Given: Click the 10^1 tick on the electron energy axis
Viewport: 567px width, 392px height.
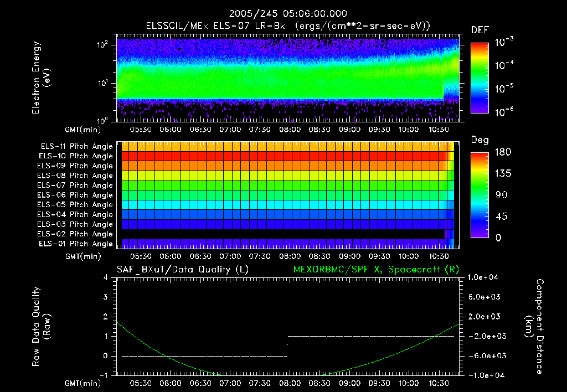Looking at the screenshot, I should [x=102, y=83].
